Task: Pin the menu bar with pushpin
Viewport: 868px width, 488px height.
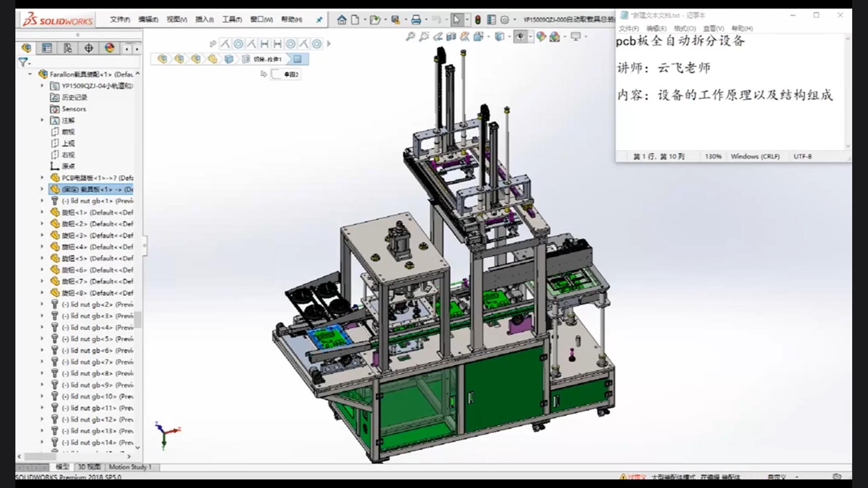Action: pyautogui.click(x=319, y=19)
